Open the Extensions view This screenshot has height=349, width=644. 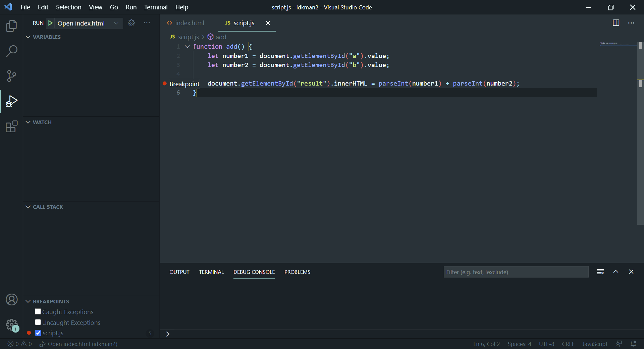pyautogui.click(x=11, y=127)
